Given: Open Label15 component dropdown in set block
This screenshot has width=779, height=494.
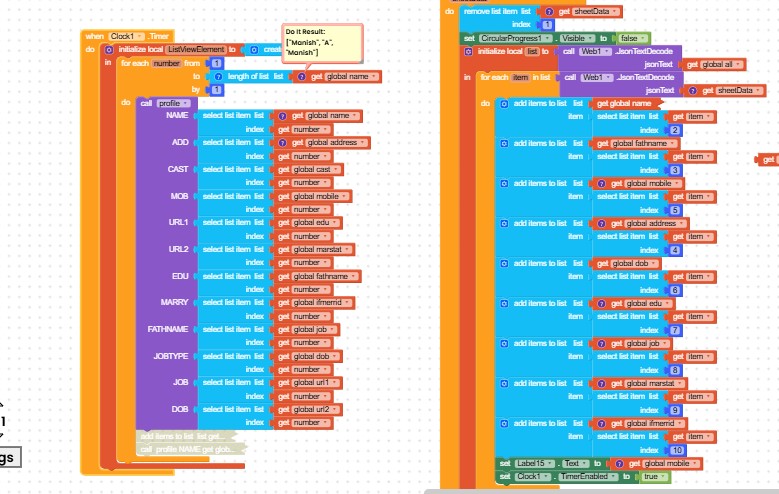Looking at the screenshot, I should coord(534,463).
